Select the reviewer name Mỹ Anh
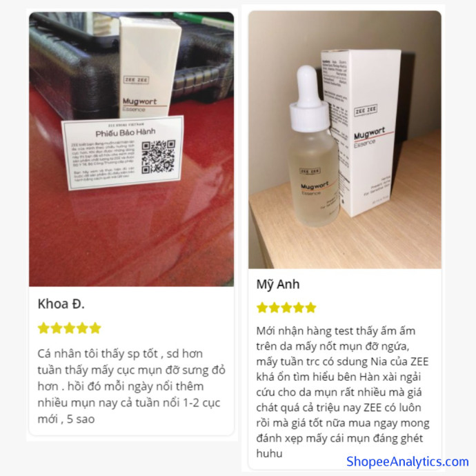The width and height of the screenshot is (476, 476). [x=278, y=284]
